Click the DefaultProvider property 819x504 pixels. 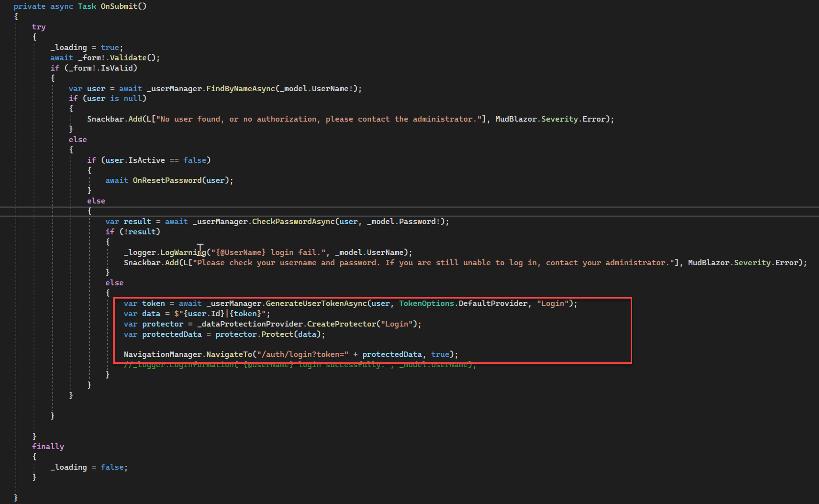(x=493, y=303)
